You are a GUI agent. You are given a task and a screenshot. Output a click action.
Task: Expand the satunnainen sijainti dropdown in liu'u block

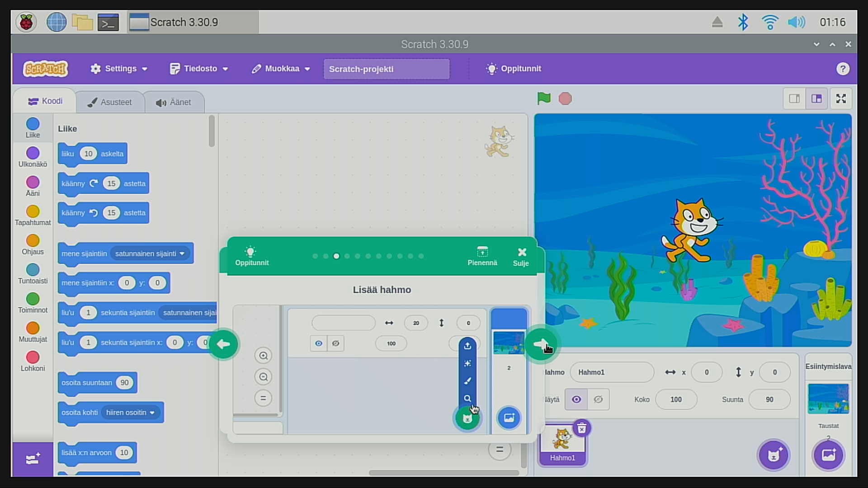(188, 313)
